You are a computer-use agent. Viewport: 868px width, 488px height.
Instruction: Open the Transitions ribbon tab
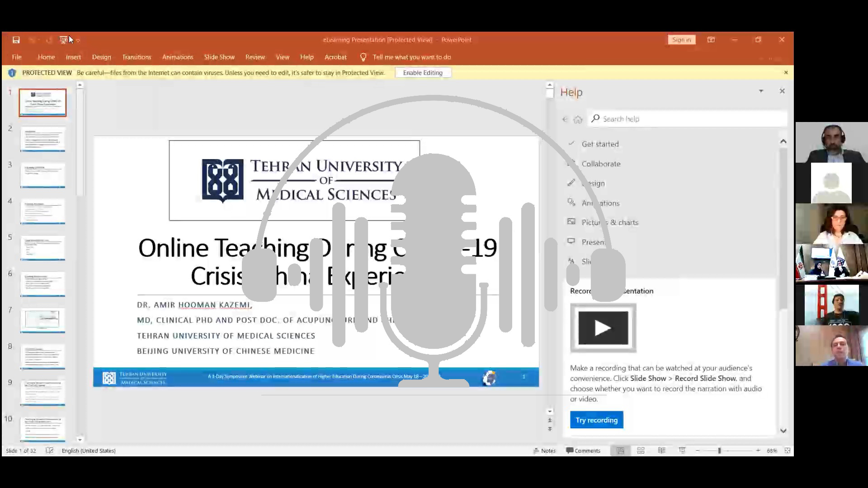click(x=137, y=57)
